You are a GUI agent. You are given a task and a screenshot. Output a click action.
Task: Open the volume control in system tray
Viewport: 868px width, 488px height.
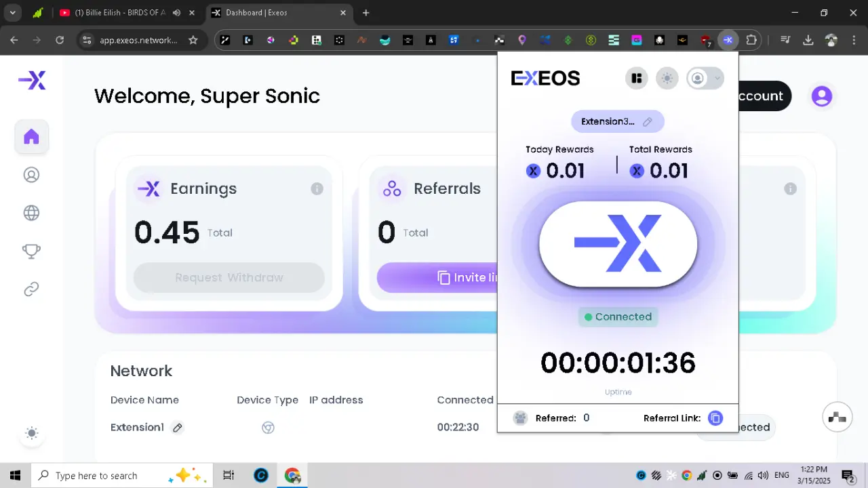click(x=763, y=475)
